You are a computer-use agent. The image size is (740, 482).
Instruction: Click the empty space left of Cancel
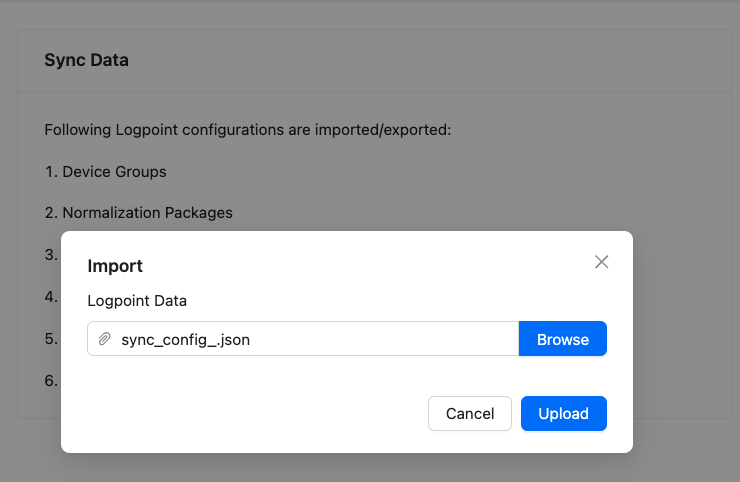(x=250, y=413)
